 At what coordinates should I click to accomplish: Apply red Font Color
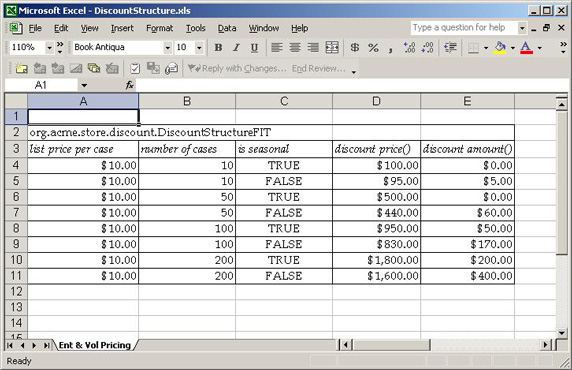(x=526, y=47)
